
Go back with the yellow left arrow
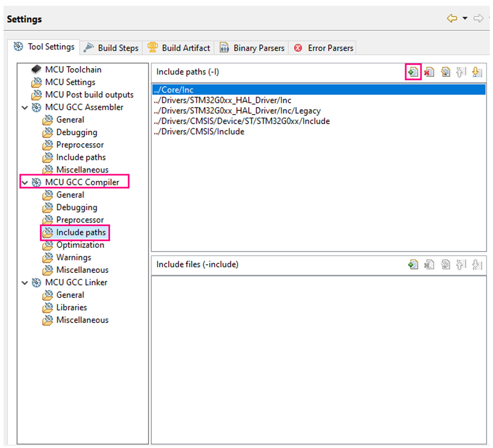pos(452,18)
